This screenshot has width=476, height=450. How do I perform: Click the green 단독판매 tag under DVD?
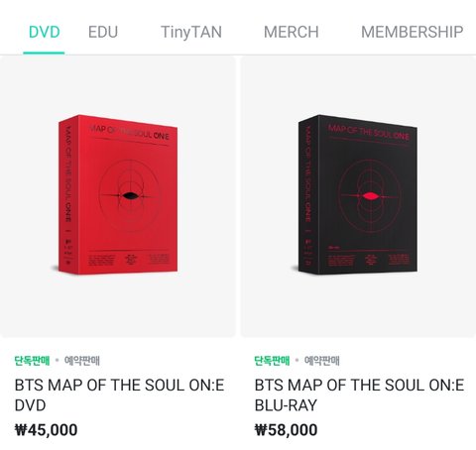(32, 360)
